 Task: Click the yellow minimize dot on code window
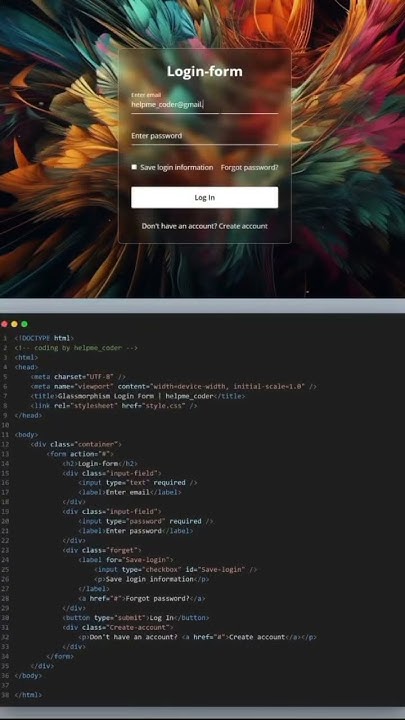14,324
